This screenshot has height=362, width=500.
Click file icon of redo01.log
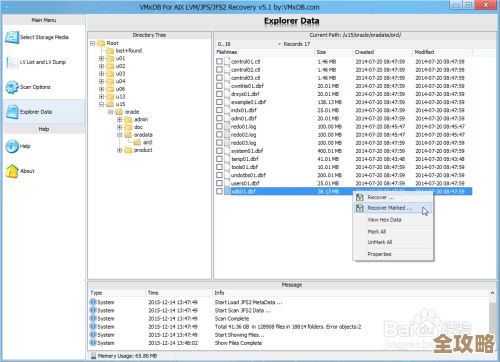point(227,127)
